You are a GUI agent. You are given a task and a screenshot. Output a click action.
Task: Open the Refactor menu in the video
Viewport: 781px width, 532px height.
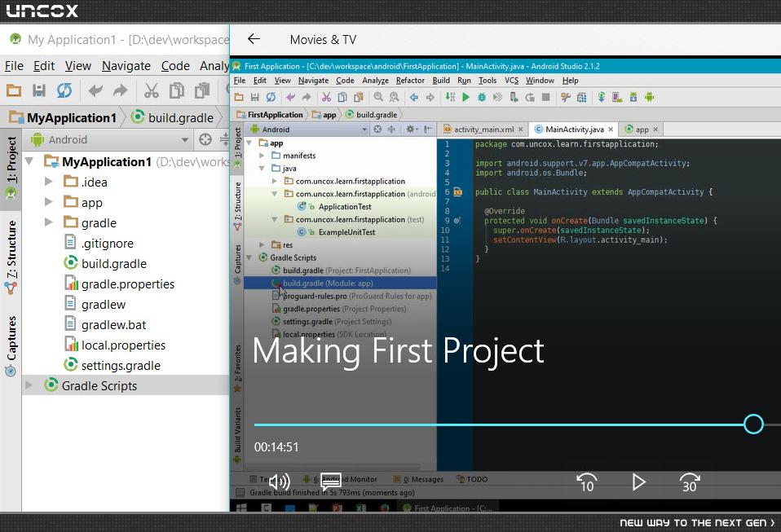pyautogui.click(x=410, y=80)
